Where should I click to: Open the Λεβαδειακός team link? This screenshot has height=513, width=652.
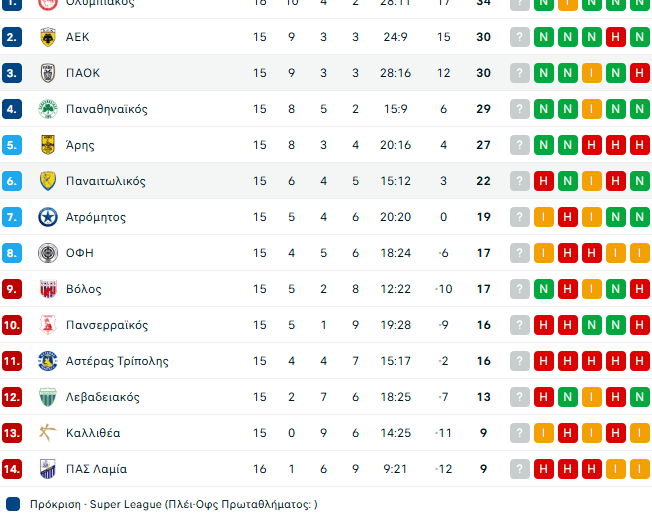pos(102,397)
